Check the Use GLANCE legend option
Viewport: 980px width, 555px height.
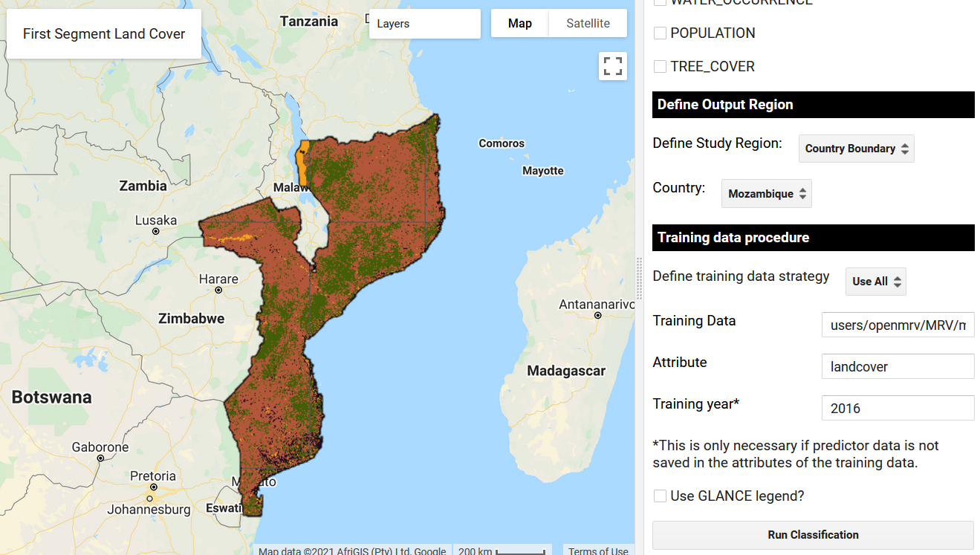pos(660,496)
